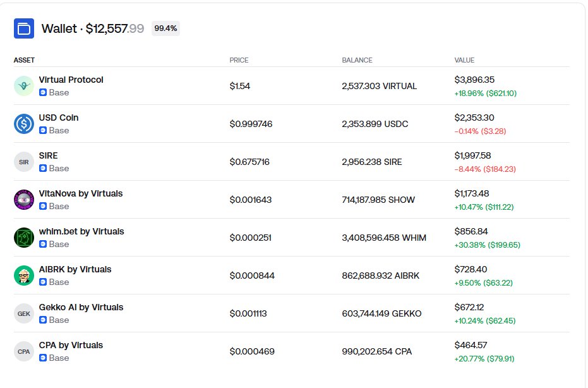Click the PRICE column header

239,60
